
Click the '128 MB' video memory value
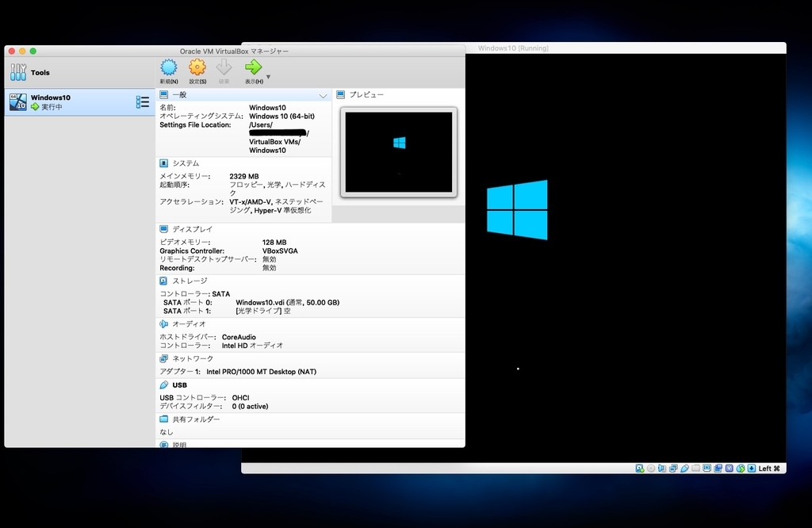point(274,243)
